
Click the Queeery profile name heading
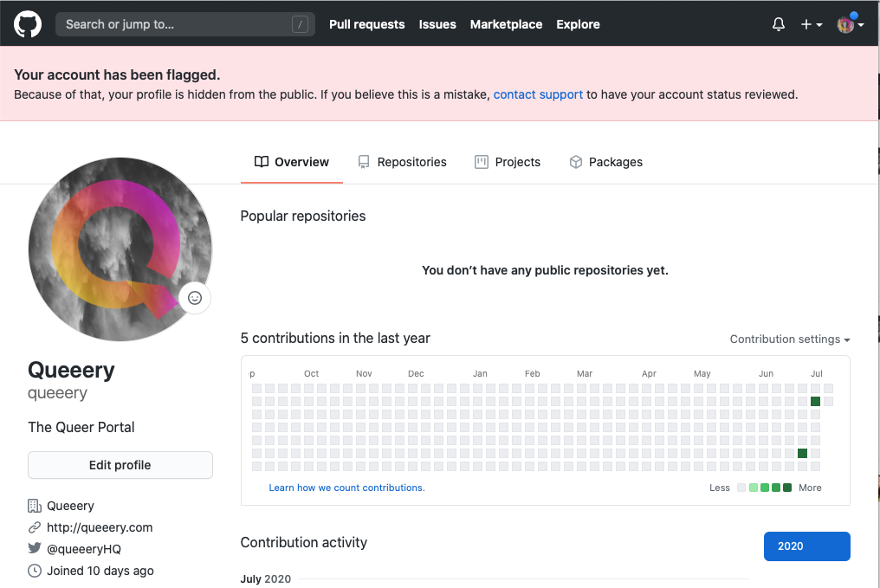pos(71,371)
